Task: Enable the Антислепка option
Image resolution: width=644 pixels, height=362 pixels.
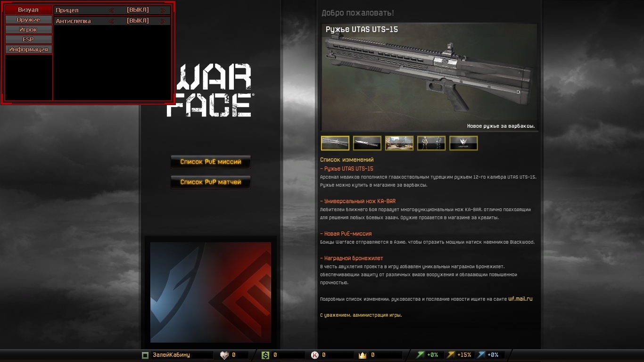Action: [x=138, y=21]
